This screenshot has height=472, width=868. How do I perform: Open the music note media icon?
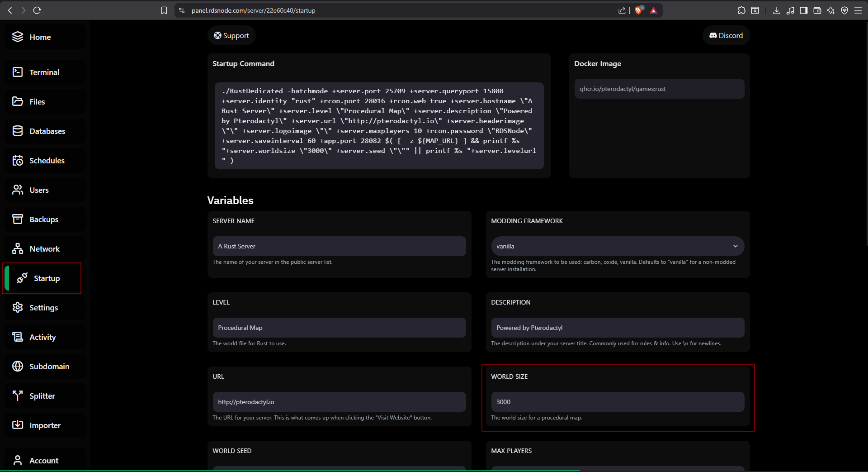click(790, 10)
